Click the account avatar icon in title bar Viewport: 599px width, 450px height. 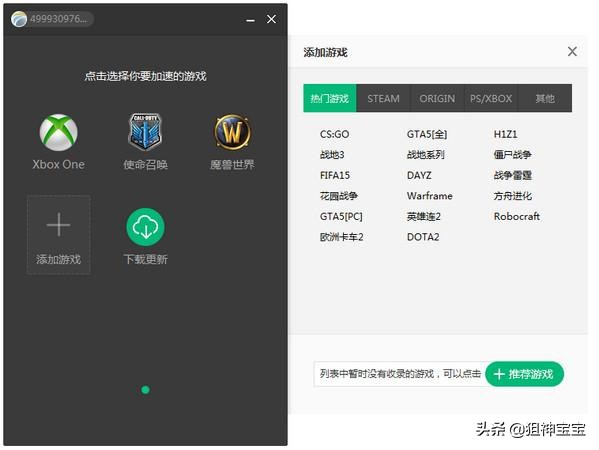[x=19, y=19]
